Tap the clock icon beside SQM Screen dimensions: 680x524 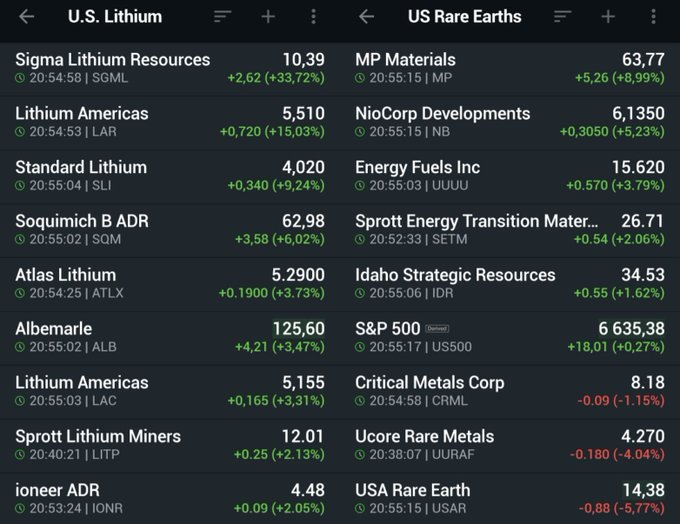pos(20,239)
